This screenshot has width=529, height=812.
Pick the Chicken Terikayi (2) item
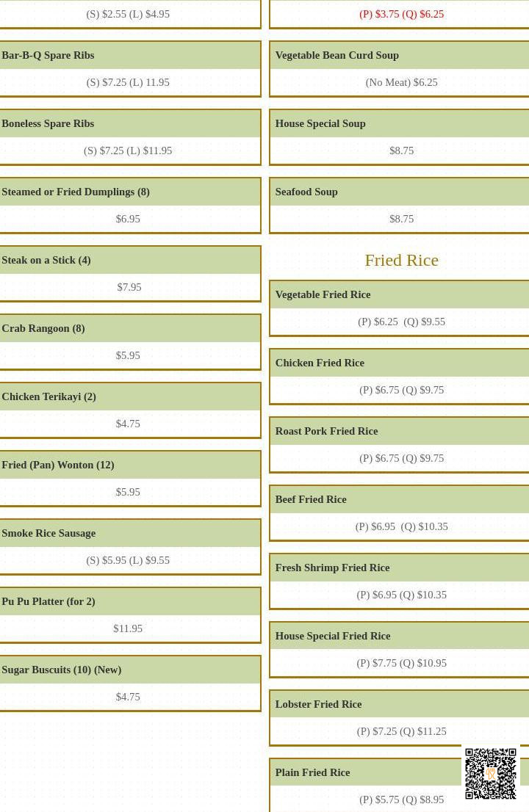click(49, 397)
